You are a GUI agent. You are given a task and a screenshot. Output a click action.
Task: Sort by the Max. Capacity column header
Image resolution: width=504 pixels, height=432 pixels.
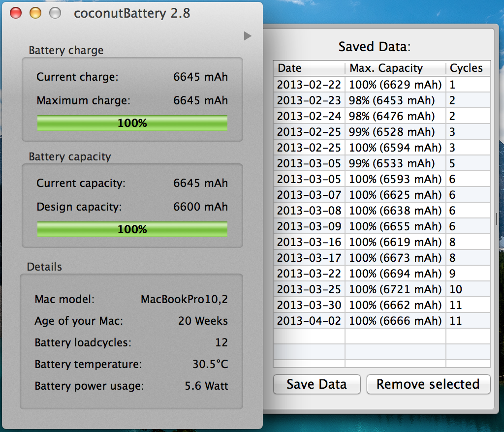coord(395,68)
